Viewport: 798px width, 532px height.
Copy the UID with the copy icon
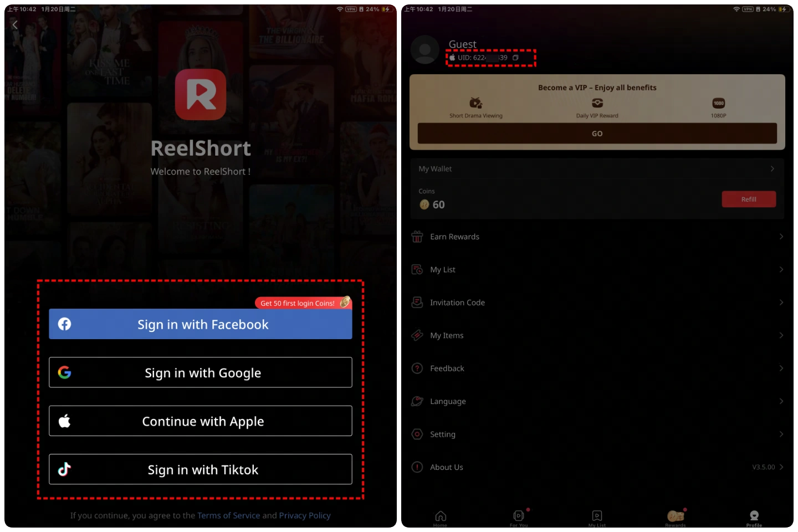[x=515, y=58]
